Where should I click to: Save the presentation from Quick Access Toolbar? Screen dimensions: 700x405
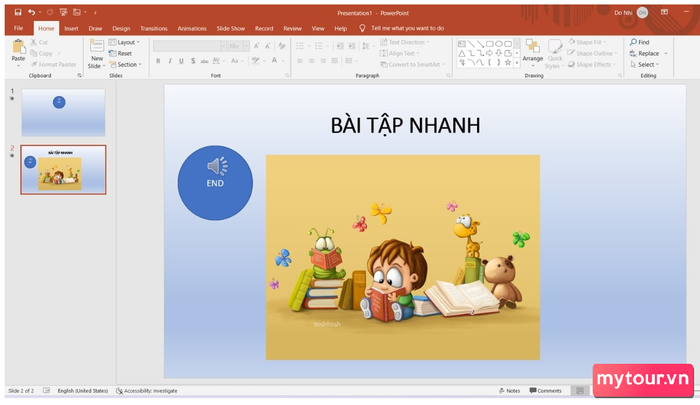[x=18, y=13]
